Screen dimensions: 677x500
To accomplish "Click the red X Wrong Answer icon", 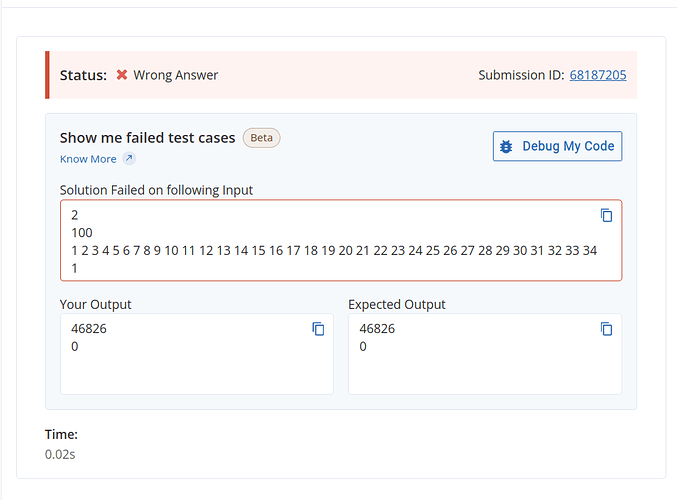I will tap(122, 75).
